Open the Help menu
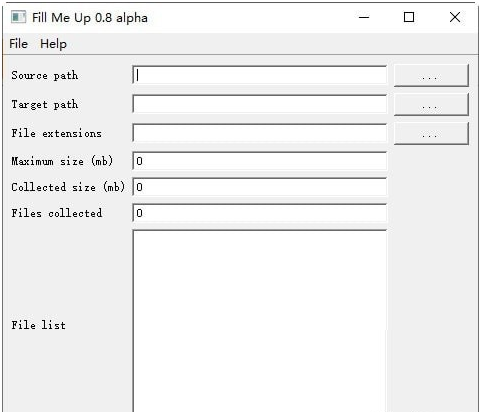The width and height of the screenshot is (482, 412). click(x=53, y=44)
